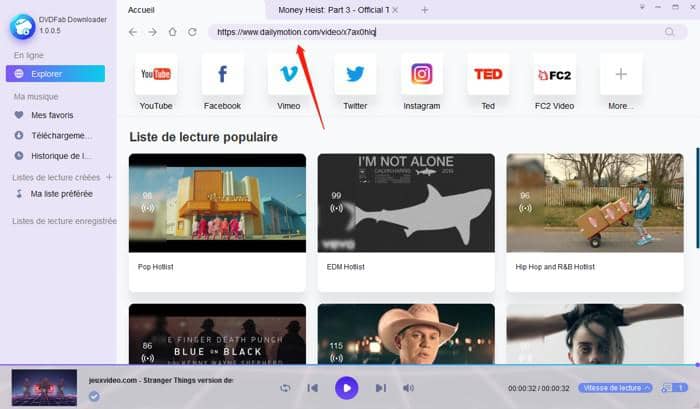Click the play button in the player
The image size is (700, 409).
pos(346,388)
